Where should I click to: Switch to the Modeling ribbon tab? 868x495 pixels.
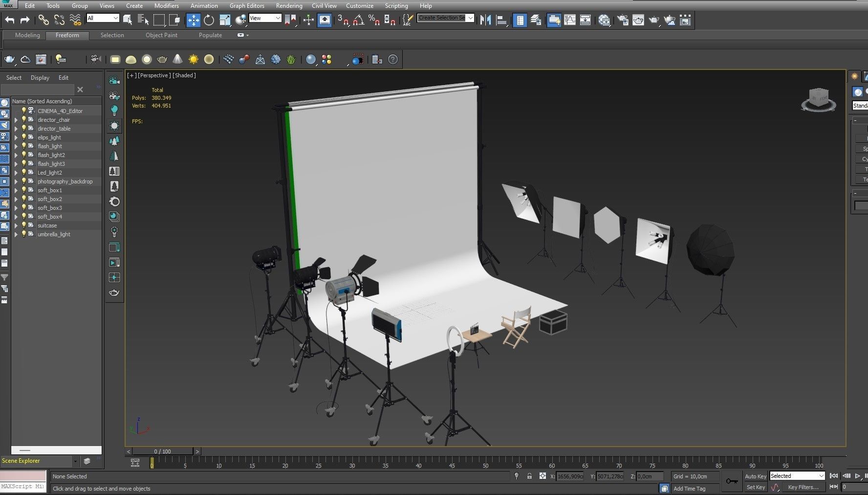[27, 35]
